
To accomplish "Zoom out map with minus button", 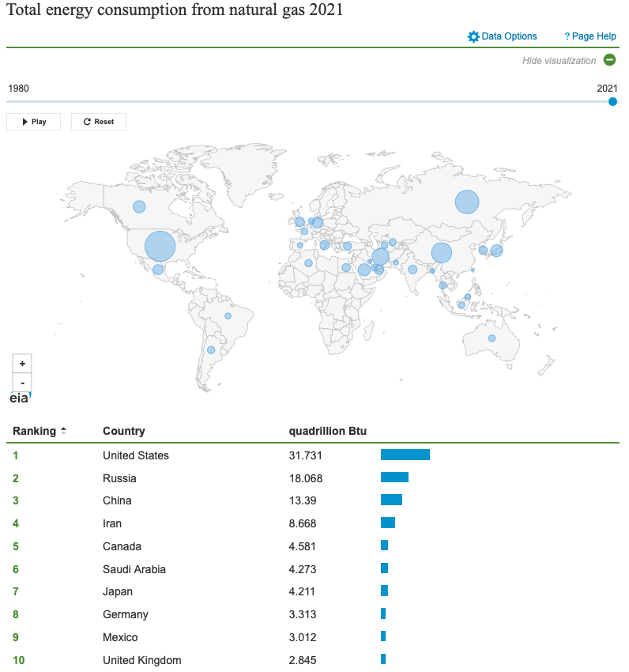I will pyautogui.click(x=22, y=383).
